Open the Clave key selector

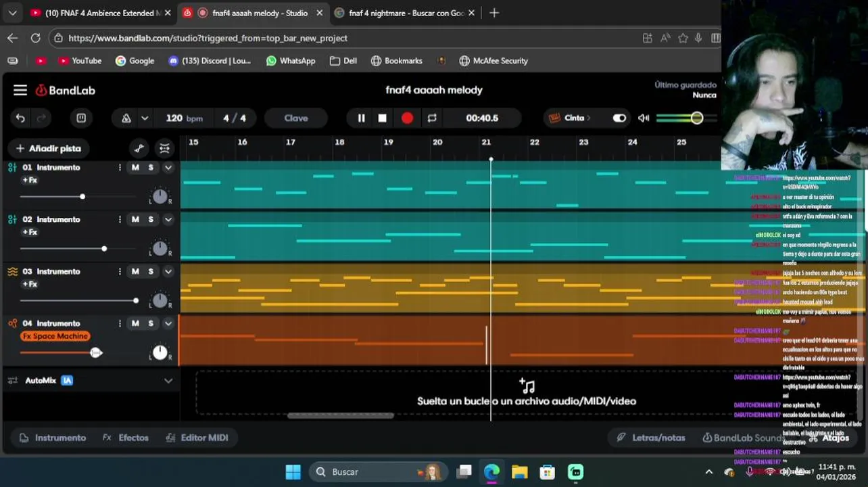pyautogui.click(x=296, y=118)
